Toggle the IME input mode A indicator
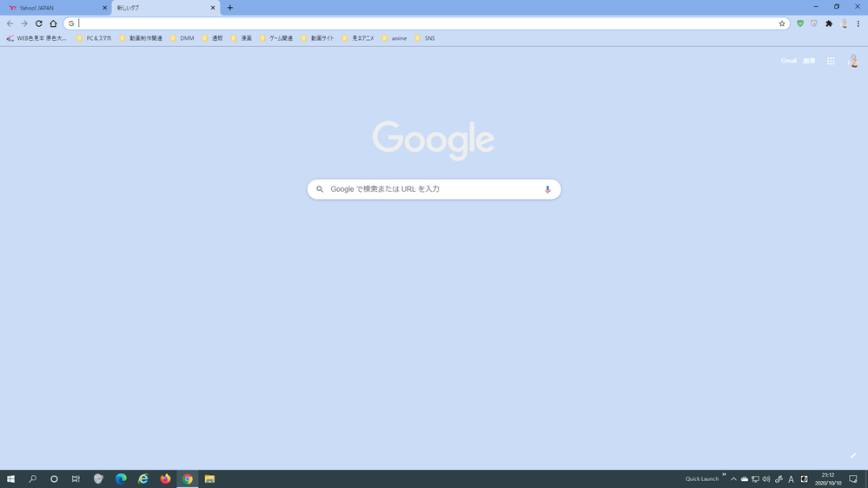This screenshot has height=488, width=868. coord(791,479)
